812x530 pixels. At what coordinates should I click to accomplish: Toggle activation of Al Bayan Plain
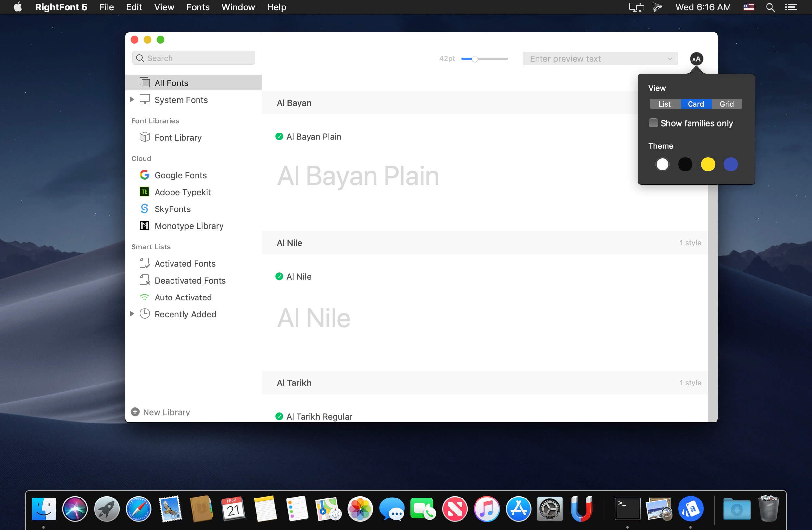(x=279, y=136)
